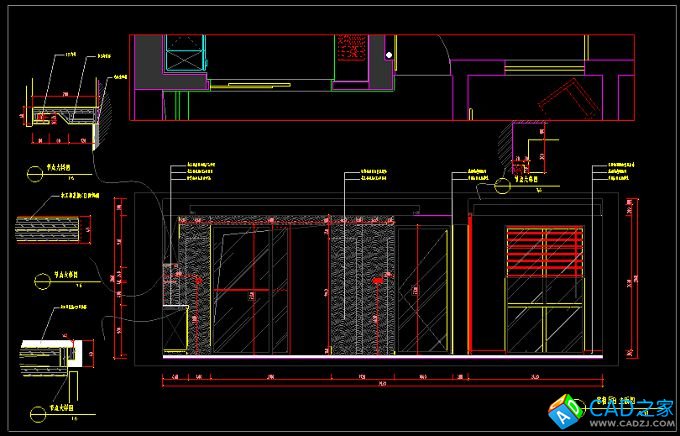The height and width of the screenshot is (436, 680).
Task: Select the wood-grain material sample strip
Action: [x=46, y=230]
